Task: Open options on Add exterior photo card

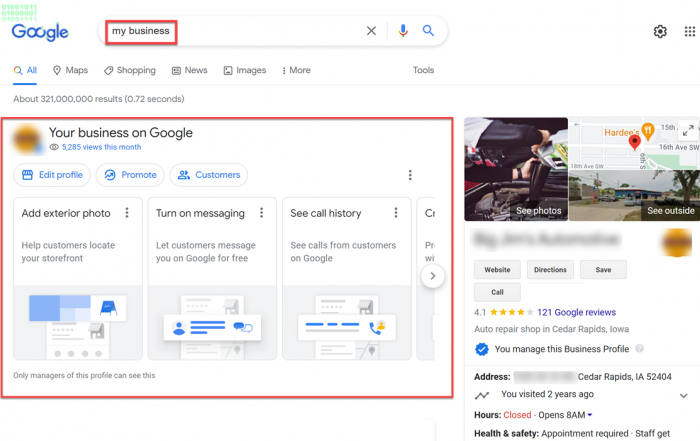Action: pos(127,212)
